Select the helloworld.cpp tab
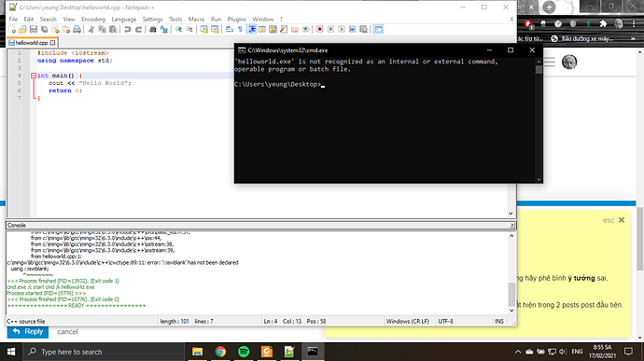The height and width of the screenshot is (361, 644). coord(32,43)
